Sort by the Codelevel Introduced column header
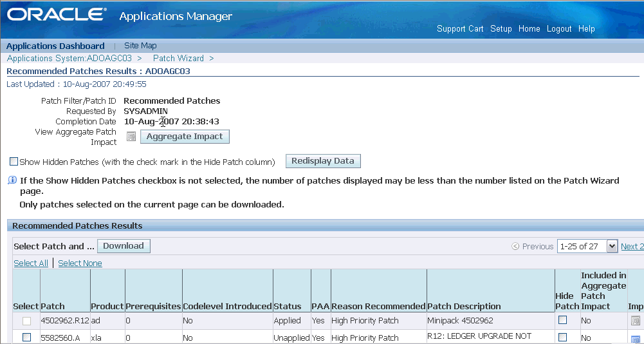Screen dimensions: 644x344 (227, 306)
